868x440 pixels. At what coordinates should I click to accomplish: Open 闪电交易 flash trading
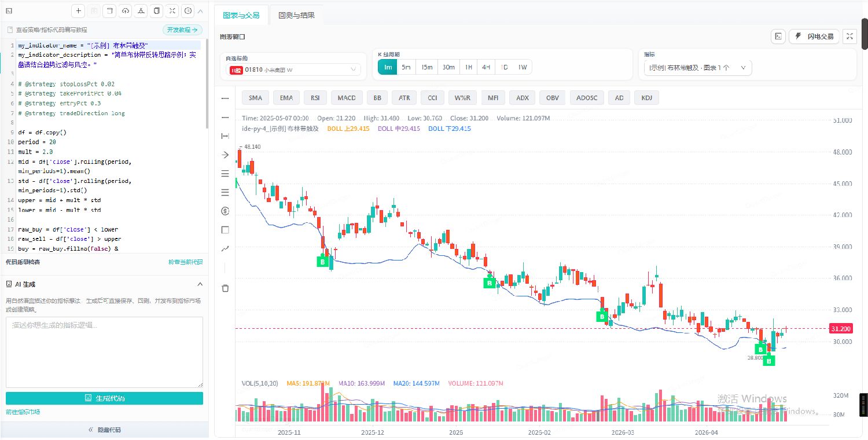coord(814,36)
